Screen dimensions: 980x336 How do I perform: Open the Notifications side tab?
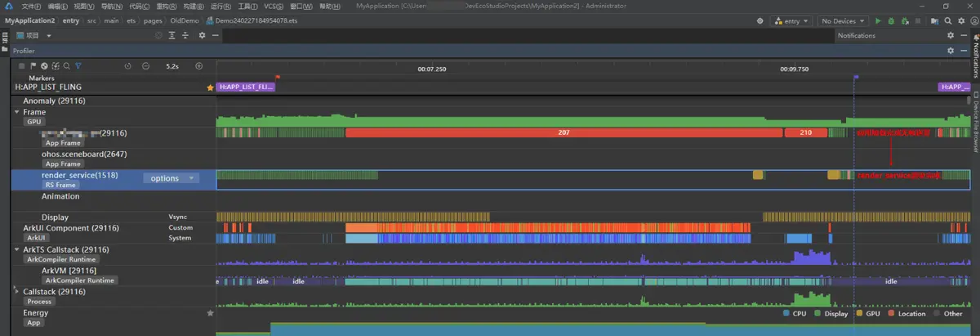[x=975, y=61]
